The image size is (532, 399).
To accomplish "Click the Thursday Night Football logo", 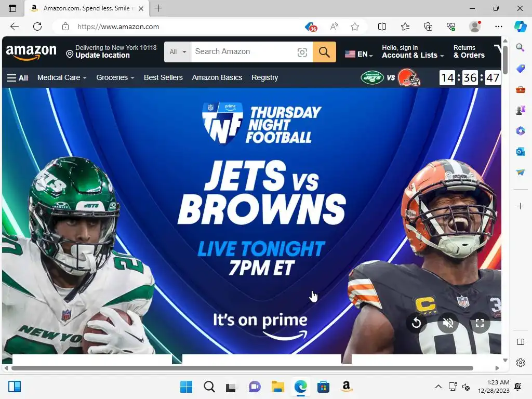I will (262, 123).
